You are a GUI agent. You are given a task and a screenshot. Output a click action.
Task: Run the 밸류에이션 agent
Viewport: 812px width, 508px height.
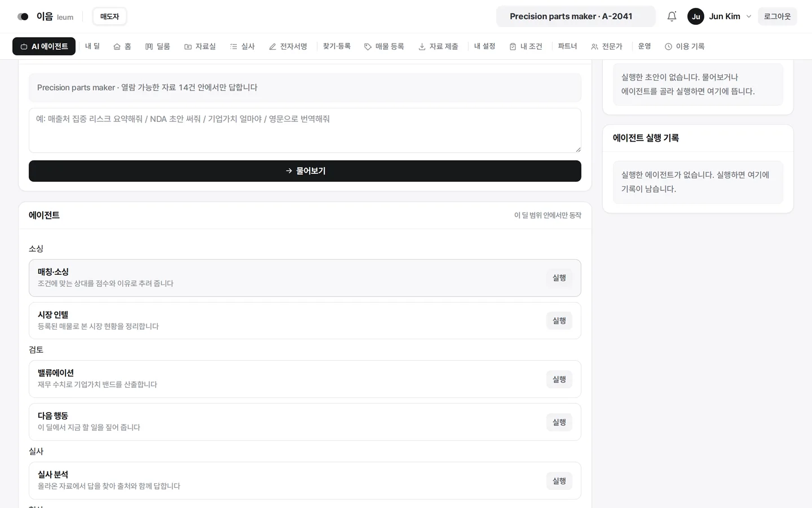(x=559, y=379)
